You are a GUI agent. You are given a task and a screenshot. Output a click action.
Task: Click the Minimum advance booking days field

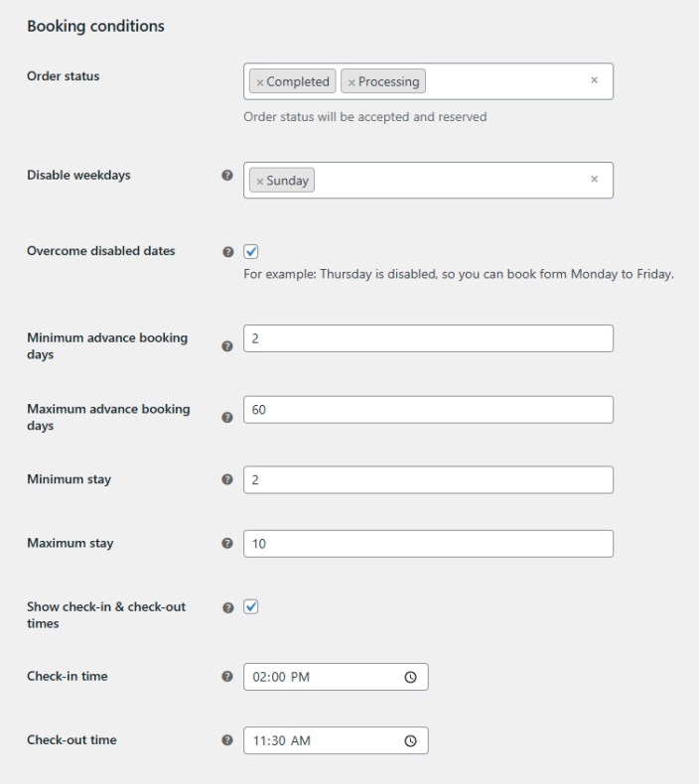428,338
